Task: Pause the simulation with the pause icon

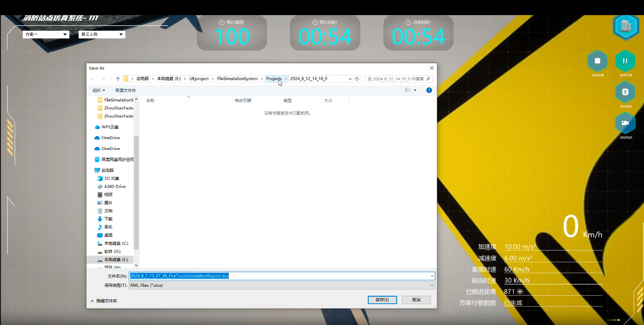Action: (625, 61)
